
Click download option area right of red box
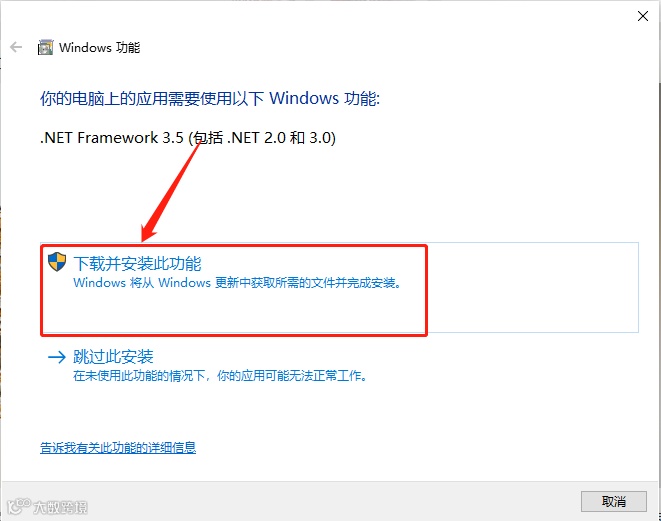point(533,287)
